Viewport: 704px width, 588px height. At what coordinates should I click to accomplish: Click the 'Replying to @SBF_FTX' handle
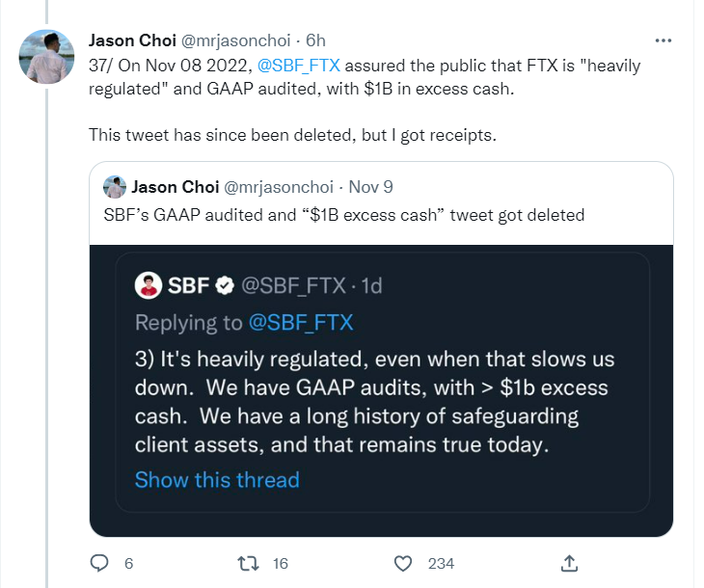[x=300, y=322]
